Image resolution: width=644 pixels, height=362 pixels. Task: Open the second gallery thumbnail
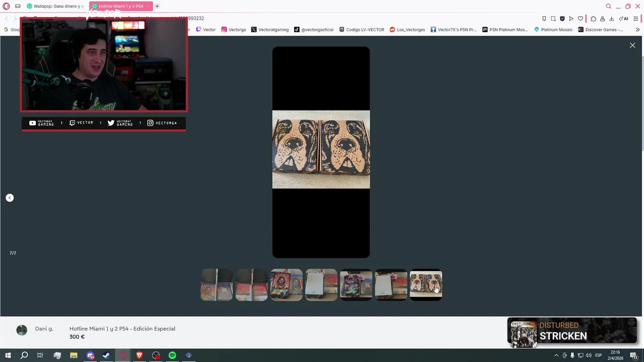coord(252,285)
